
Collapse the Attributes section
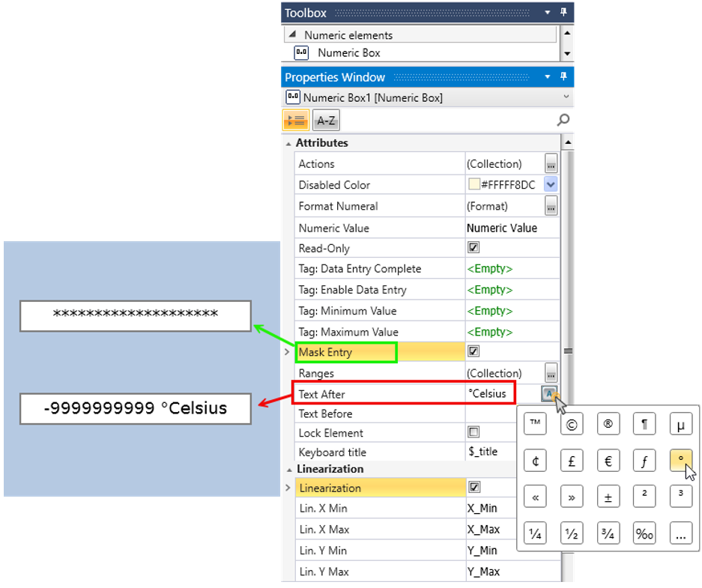[288, 143]
